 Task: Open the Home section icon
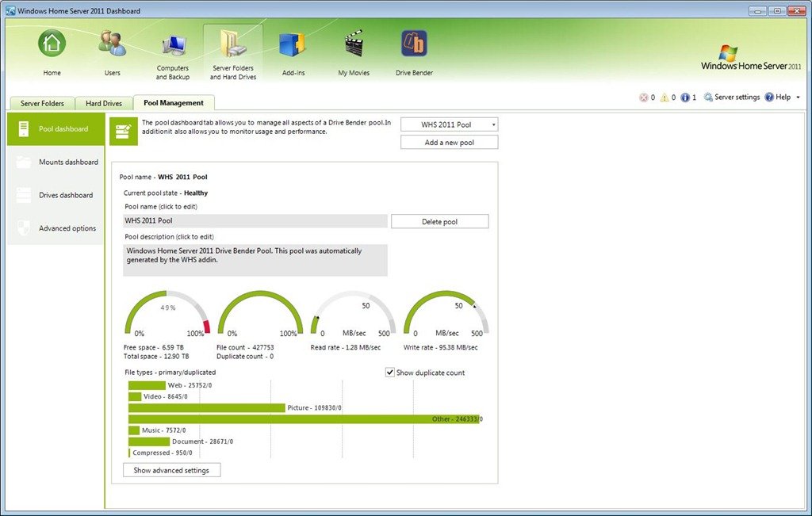52,43
